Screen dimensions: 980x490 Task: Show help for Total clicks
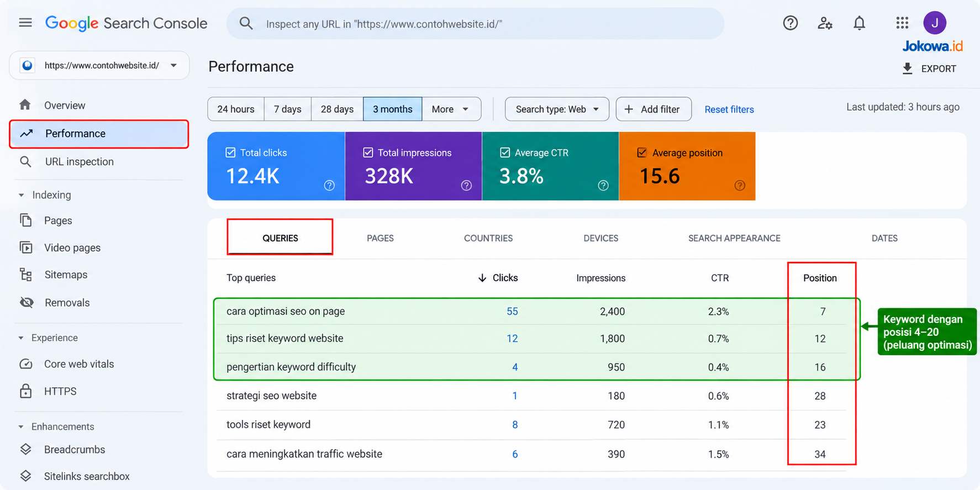point(329,186)
